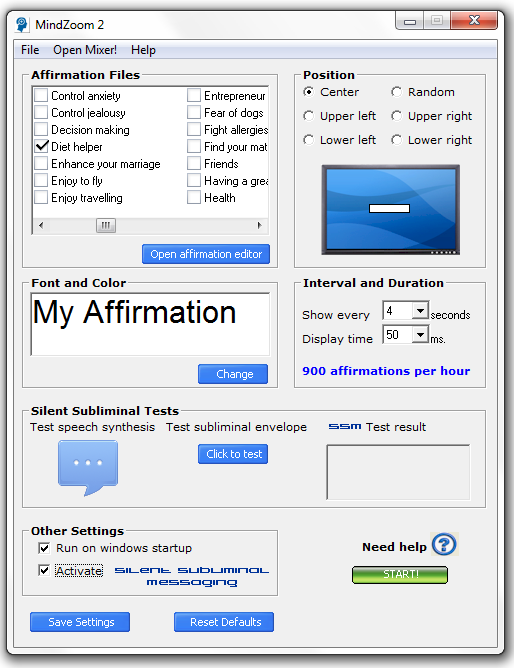The width and height of the screenshot is (514, 668).
Task: Check the Fear of dogs checkbox
Action: click(194, 112)
